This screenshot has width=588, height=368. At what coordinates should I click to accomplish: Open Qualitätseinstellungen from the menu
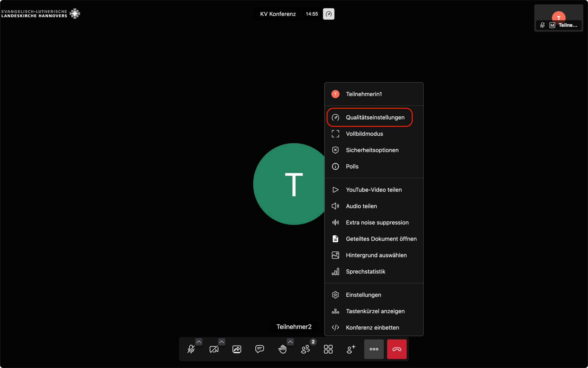click(x=374, y=117)
